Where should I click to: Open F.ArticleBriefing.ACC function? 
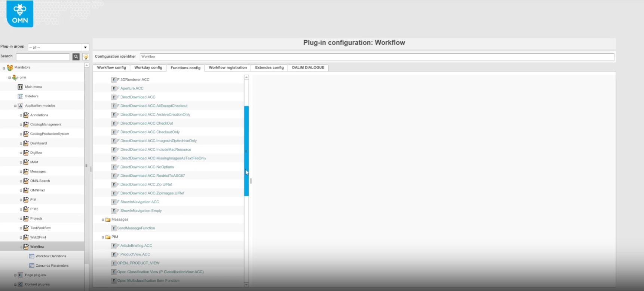tap(135, 246)
